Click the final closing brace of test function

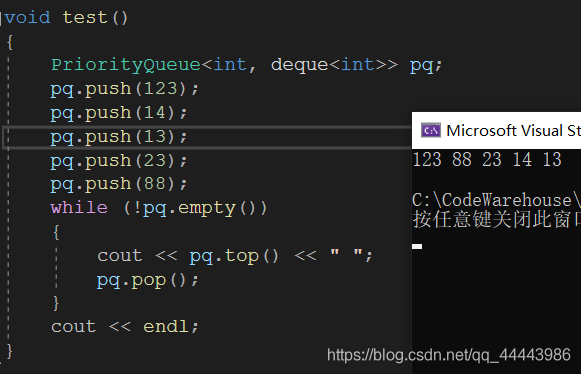[x=10, y=351]
